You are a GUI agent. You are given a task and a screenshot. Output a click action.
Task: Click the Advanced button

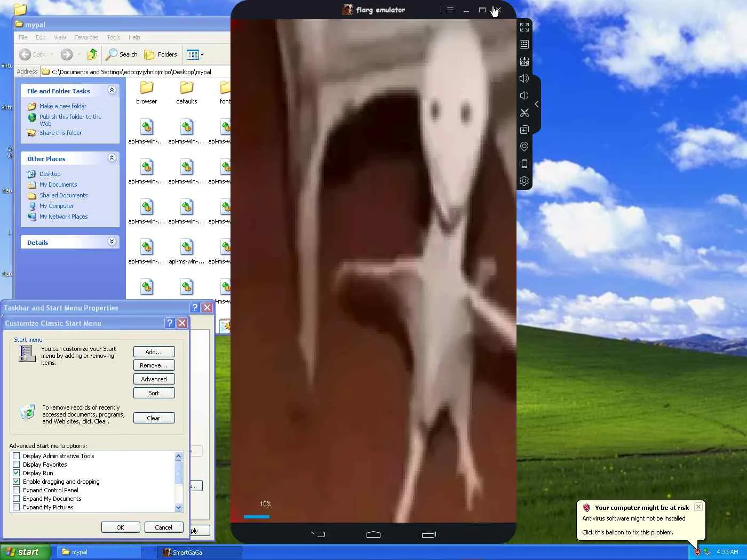pyautogui.click(x=154, y=379)
